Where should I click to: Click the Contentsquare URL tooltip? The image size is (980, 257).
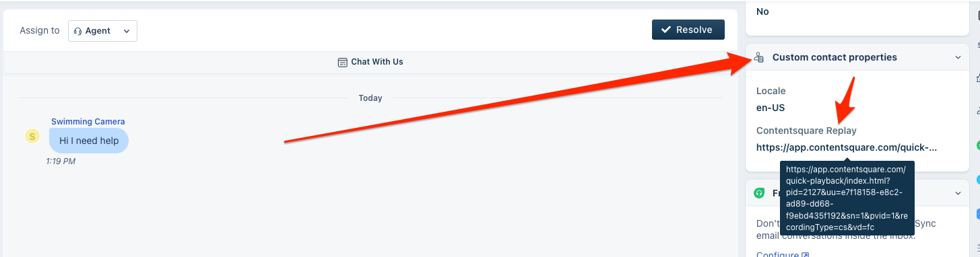click(847, 198)
